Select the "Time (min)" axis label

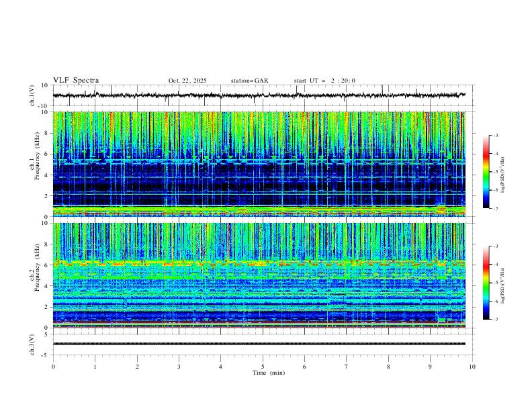tap(269, 373)
